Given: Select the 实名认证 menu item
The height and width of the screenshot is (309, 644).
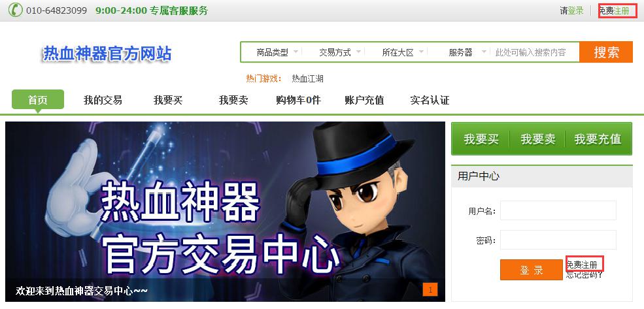Looking at the screenshot, I should tap(430, 100).
